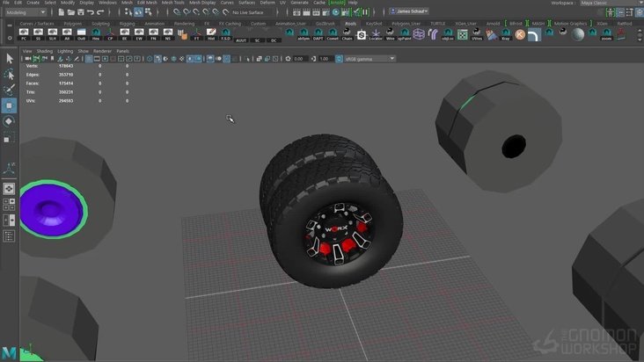Click the Hex shelf script icon

tap(96, 34)
